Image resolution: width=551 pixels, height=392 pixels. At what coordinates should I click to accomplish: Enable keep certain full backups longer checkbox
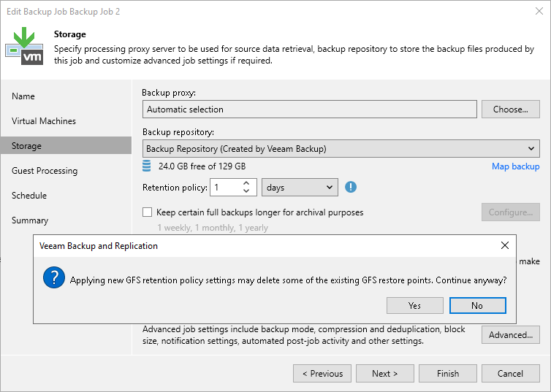(147, 212)
